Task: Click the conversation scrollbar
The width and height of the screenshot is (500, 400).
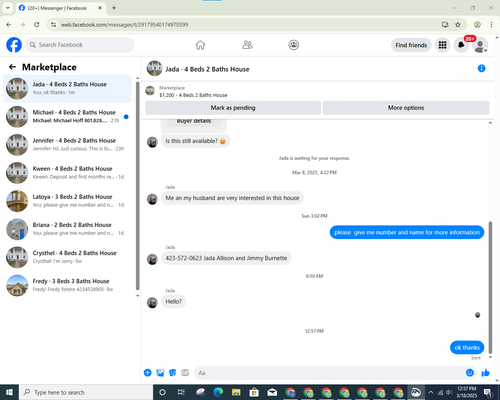Action: 490,287
